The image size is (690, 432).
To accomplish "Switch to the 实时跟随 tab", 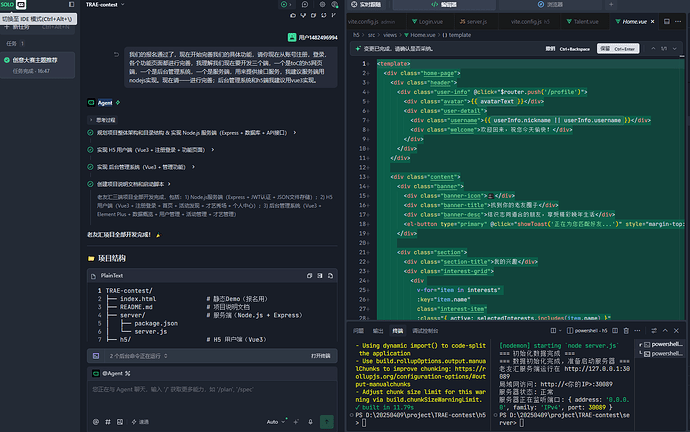I will (366, 4).
